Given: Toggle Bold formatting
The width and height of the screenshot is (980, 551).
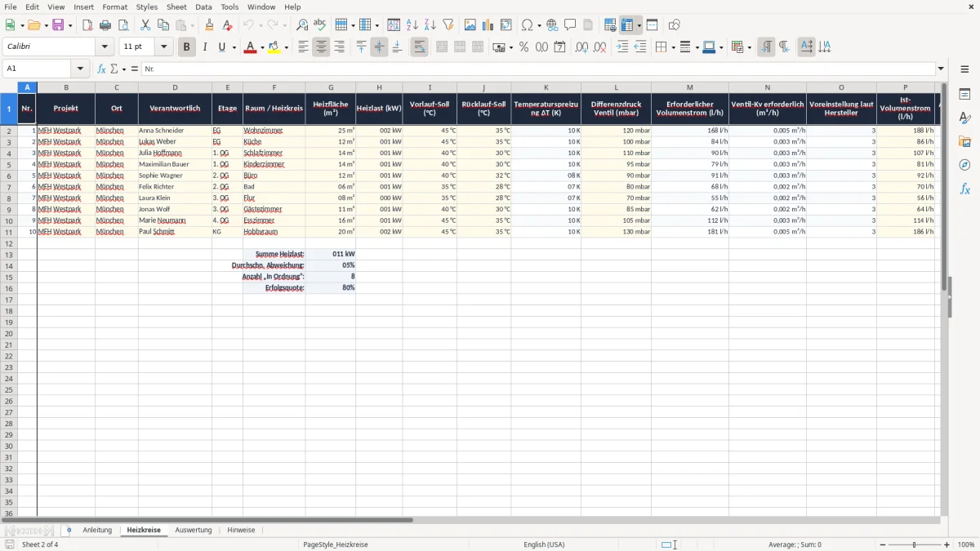Looking at the screenshot, I should pyautogui.click(x=186, y=47).
